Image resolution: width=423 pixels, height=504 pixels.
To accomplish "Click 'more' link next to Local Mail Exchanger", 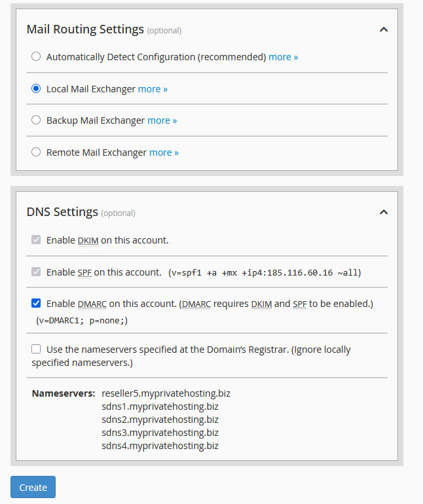I will click(x=153, y=89).
